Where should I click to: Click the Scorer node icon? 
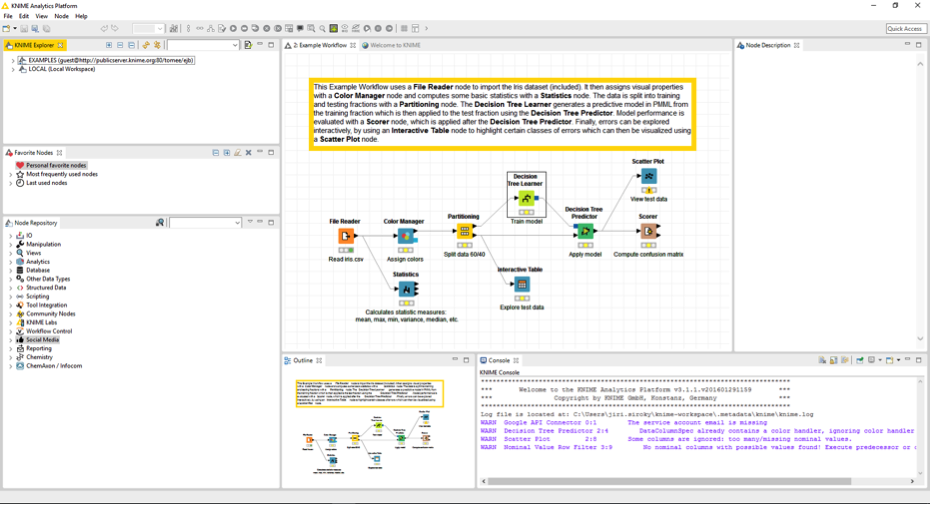(648, 231)
